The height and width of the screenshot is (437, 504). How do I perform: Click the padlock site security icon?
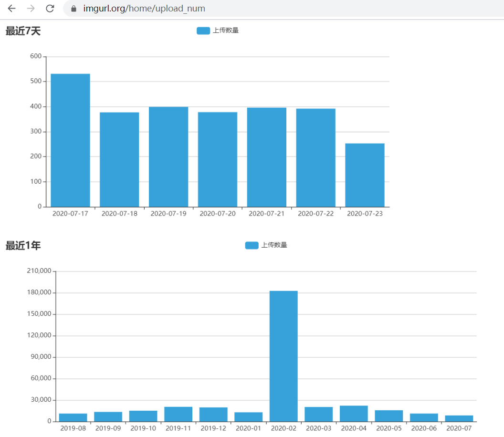73,9
